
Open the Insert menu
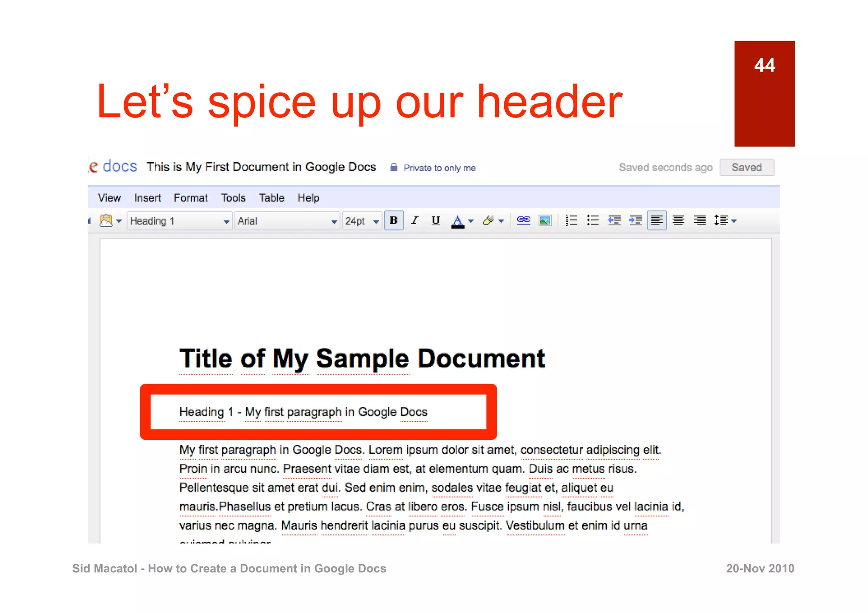pyautogui.click(x=147, y=198)
